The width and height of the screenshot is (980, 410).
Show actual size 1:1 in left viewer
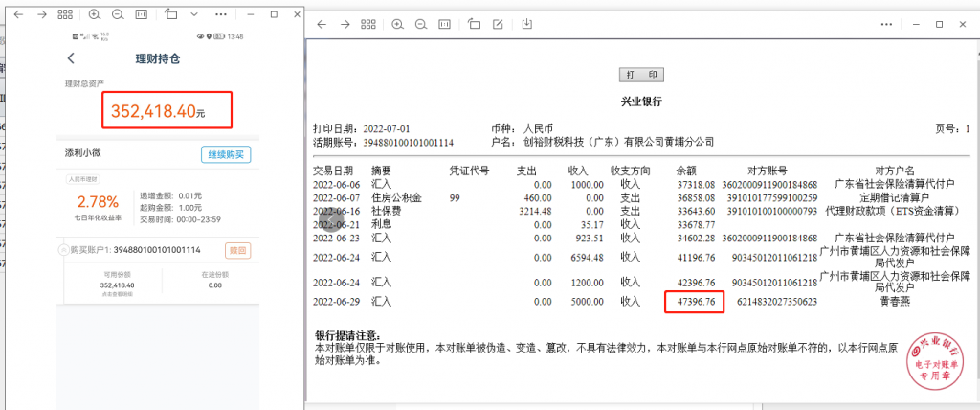click(142, 13)
